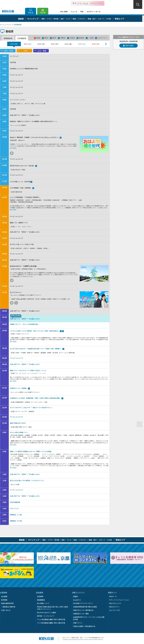Select the 3/11 (火) date tab

click(27, 44)
